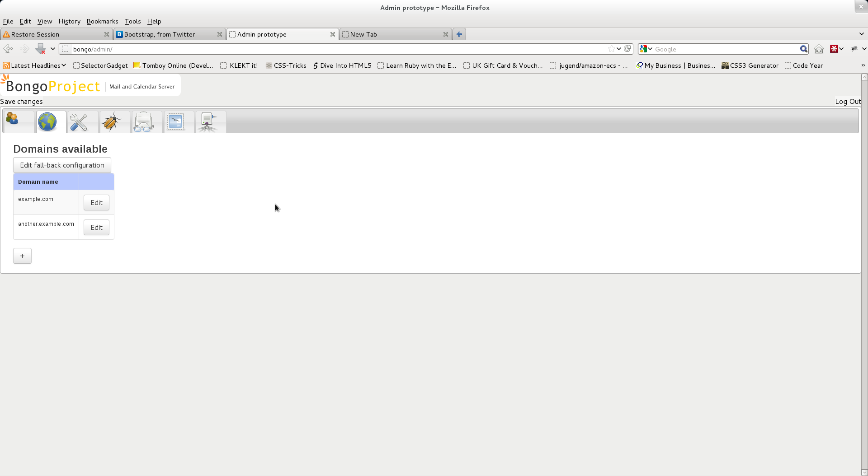Edit the example.com domain

(96, 203)
